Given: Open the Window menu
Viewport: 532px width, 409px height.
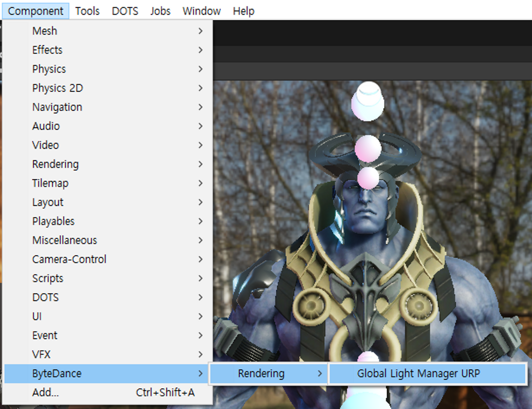Looking at the screenshot, I should point(201,11).
